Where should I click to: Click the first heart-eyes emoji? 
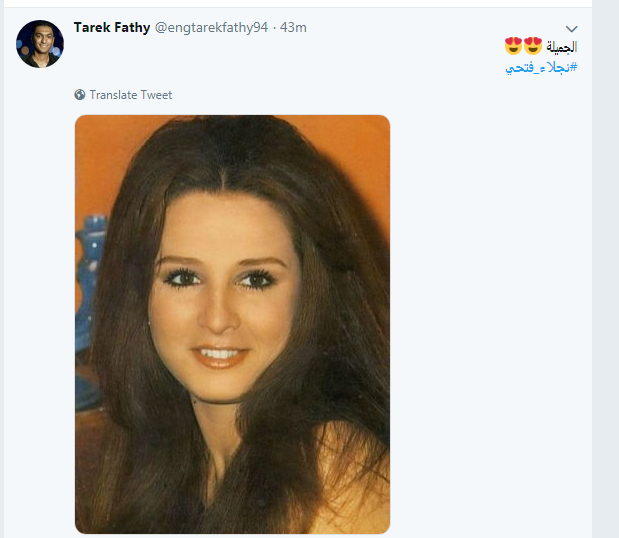513,46
